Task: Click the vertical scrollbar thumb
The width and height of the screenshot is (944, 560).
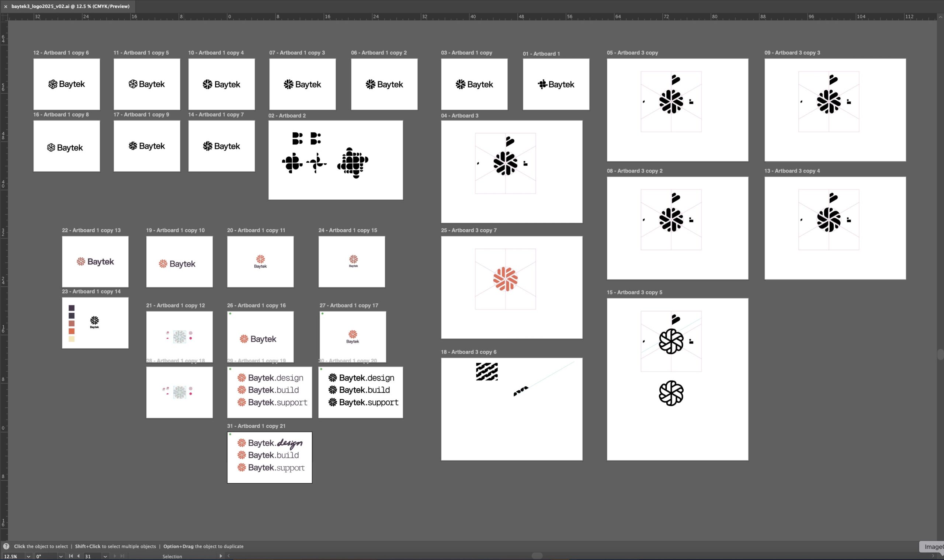Action: (940, 354)
